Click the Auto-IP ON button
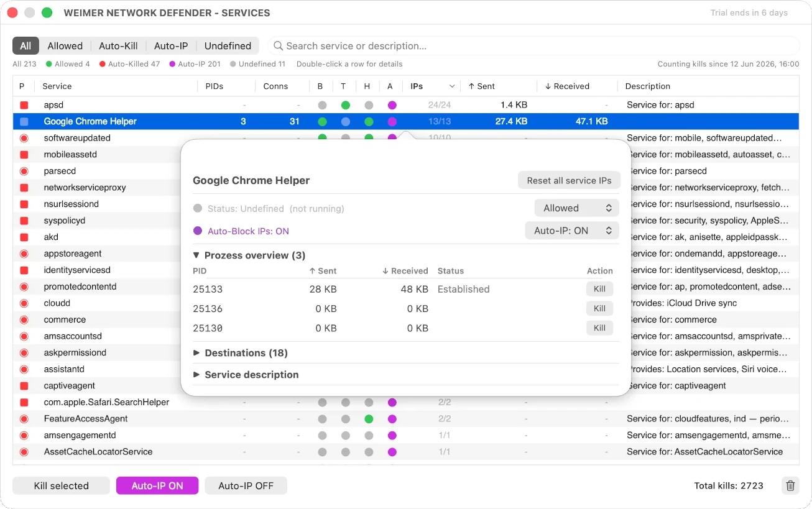Image resolution: width=812 pixels, height=509 pixels. pyautogui.click(x=157, y=486)
